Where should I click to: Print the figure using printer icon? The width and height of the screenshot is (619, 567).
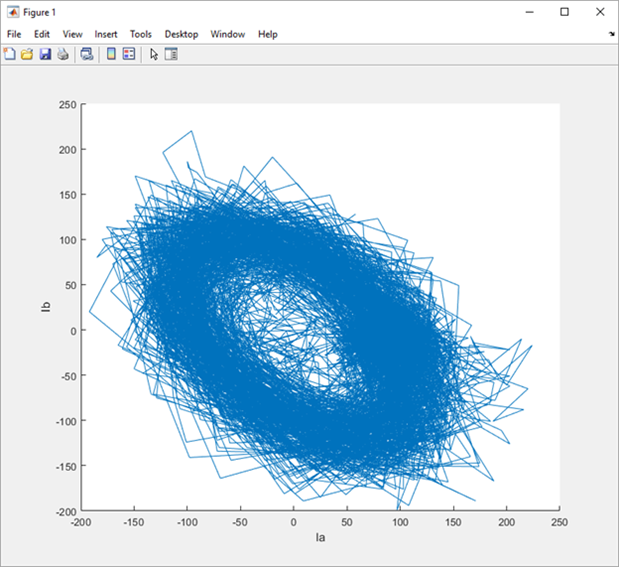(x=63, y=54)
